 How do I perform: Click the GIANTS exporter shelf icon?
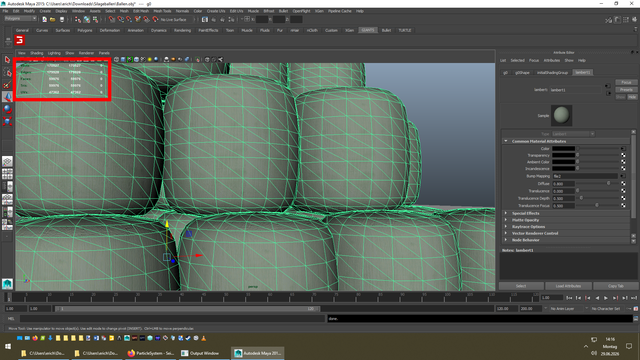20,40
